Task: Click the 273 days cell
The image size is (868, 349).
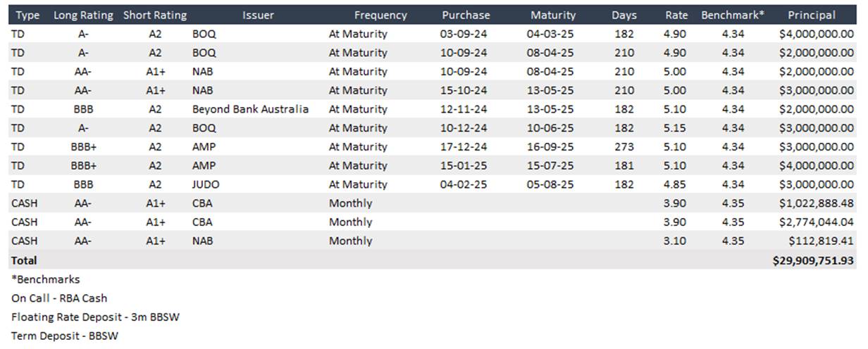Action: coord(624,147)
